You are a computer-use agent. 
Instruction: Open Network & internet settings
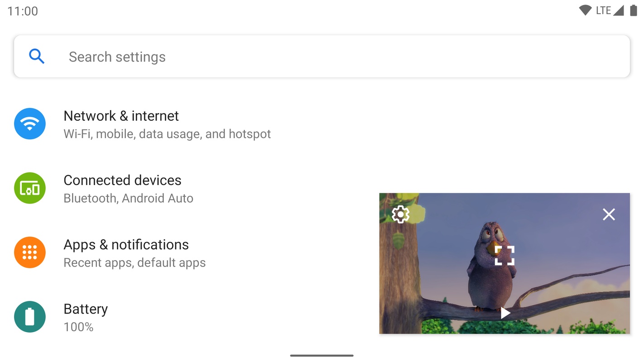coord(322,124)
